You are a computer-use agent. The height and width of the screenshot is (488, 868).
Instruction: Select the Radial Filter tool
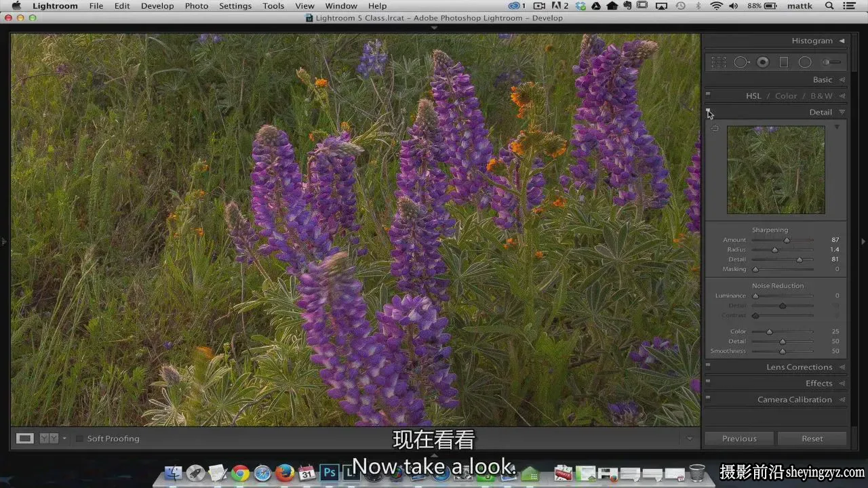point(805,62)
